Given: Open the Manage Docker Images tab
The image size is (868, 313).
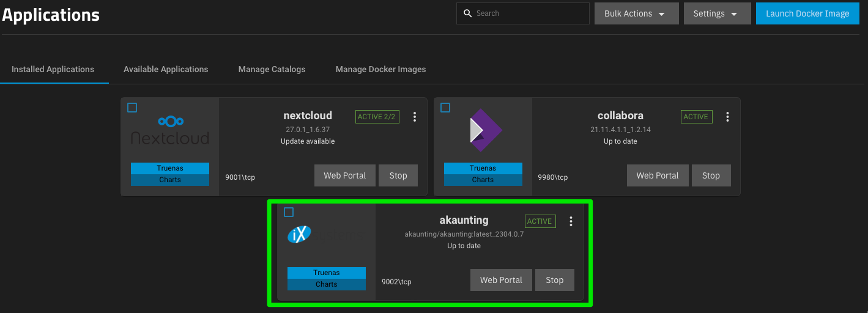Looking at the screenshot, I should 380,69.
